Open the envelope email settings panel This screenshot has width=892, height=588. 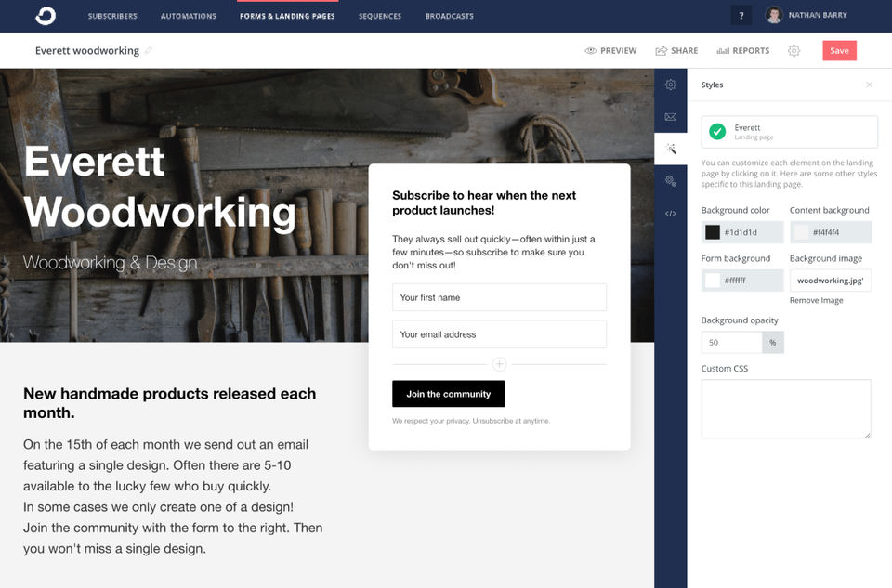670,117
